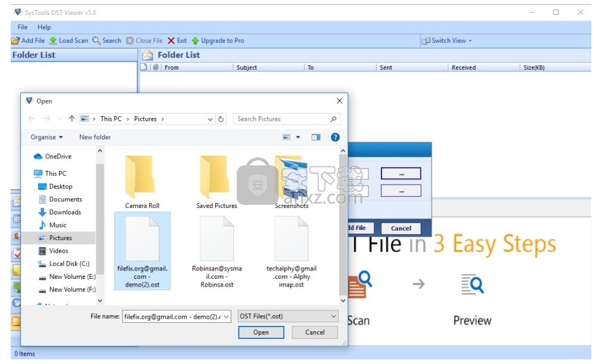602x364 pixels.
Task: Click the Open button
Action: 261,332
